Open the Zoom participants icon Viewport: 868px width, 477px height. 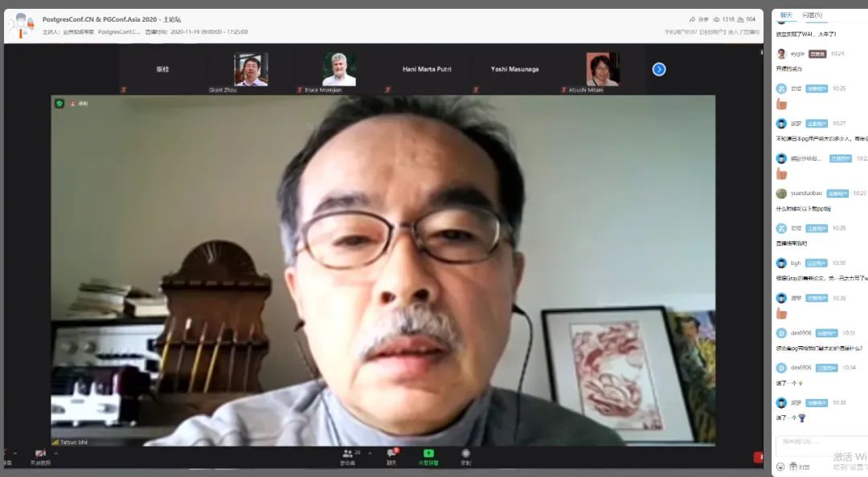348,453
